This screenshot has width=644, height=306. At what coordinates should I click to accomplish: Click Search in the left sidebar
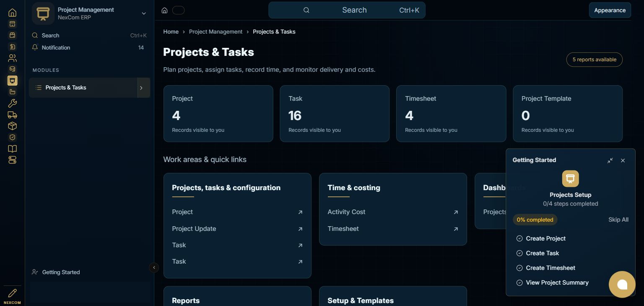pos(89,36)
